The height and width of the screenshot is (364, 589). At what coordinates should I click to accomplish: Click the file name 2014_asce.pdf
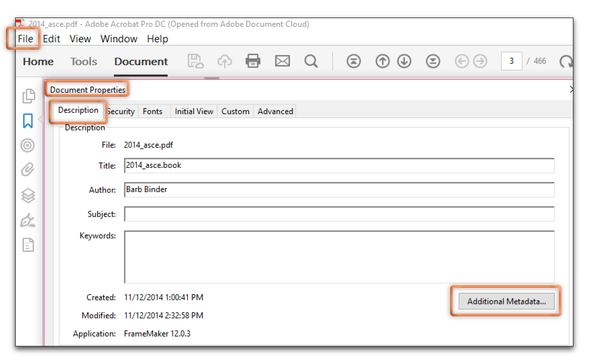pyautogui.click(x=148, y=145)
